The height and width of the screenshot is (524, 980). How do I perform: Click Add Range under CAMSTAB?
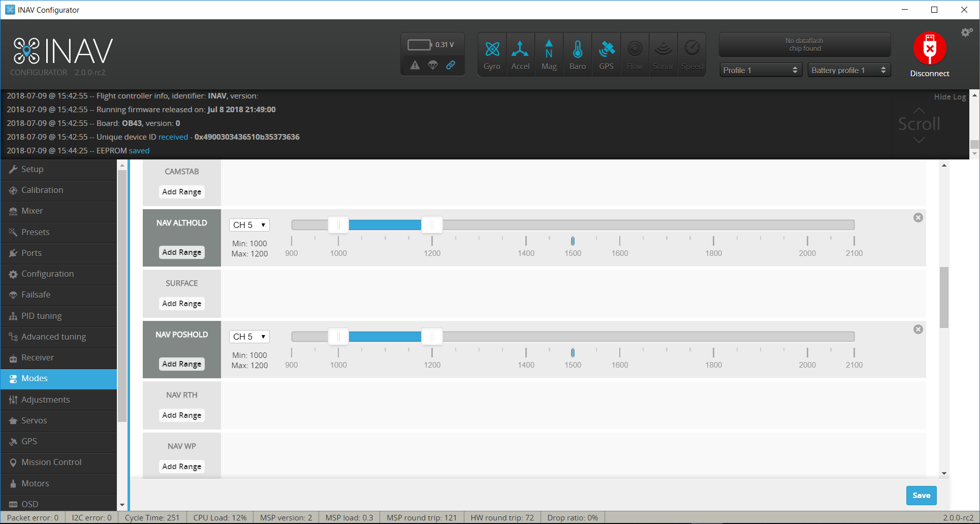pos(181,191)
